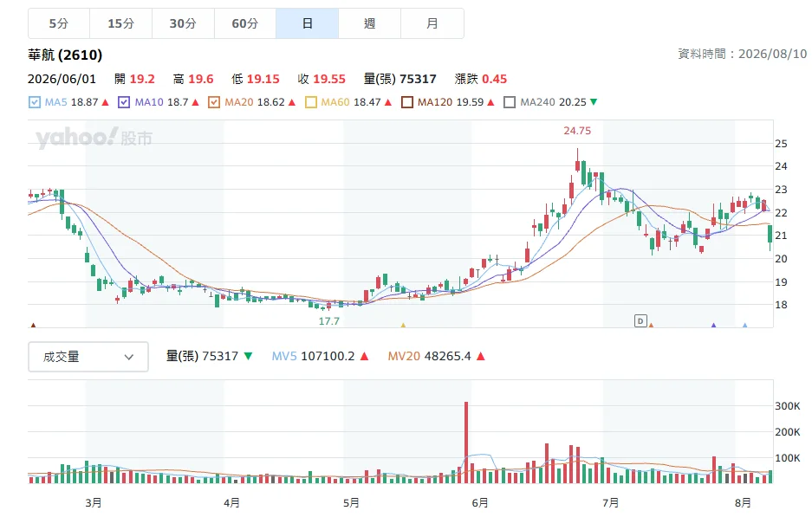Click the MV5 107100.2 volume average

(x=314, y=357)
